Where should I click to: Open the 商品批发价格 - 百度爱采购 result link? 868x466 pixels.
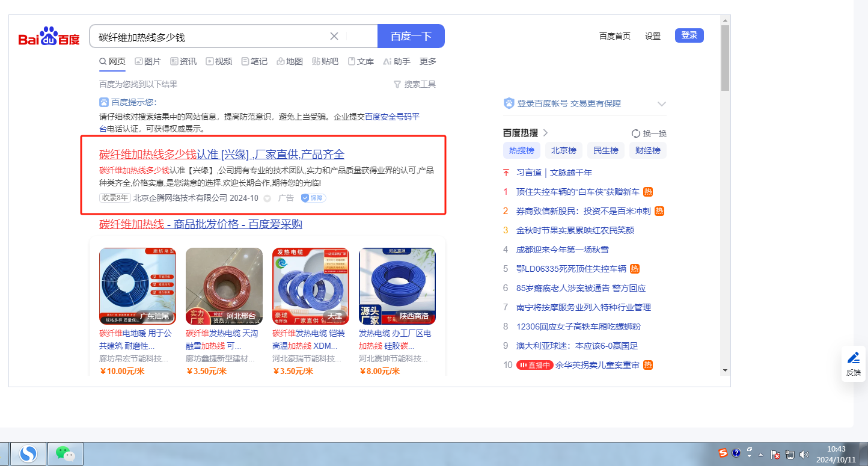(x=201, y=224)
